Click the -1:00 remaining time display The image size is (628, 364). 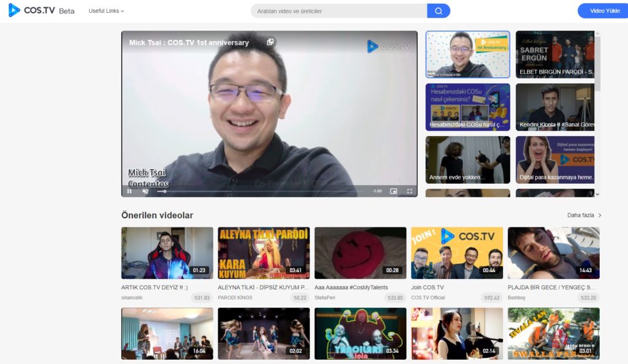click(x=377, y=191)
